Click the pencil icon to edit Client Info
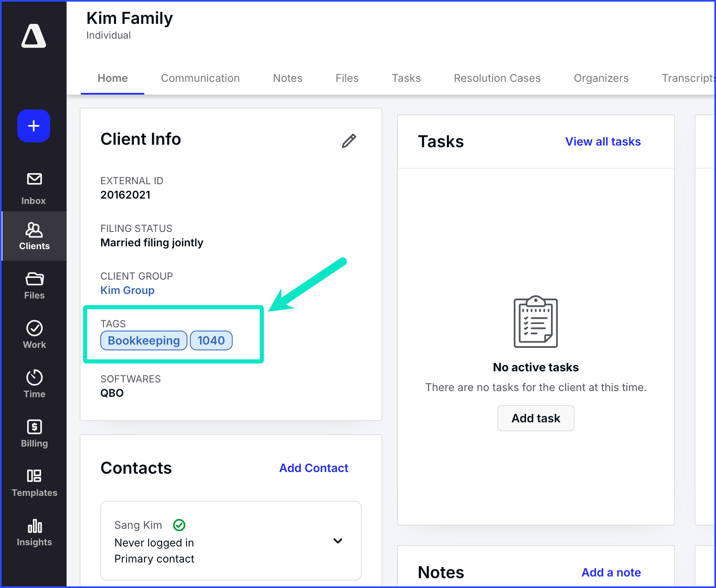 click(349, 141)
